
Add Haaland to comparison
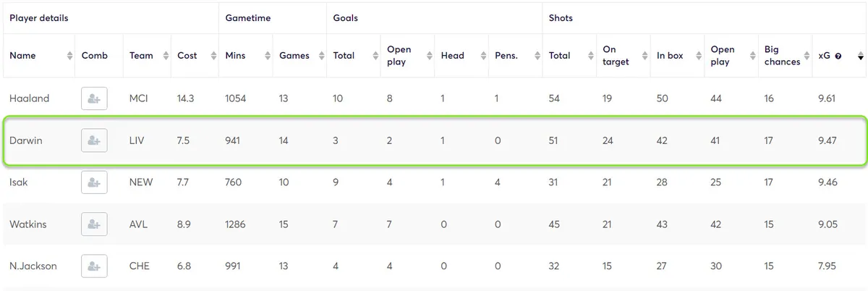pyautogui.click(x=94, y=98)
